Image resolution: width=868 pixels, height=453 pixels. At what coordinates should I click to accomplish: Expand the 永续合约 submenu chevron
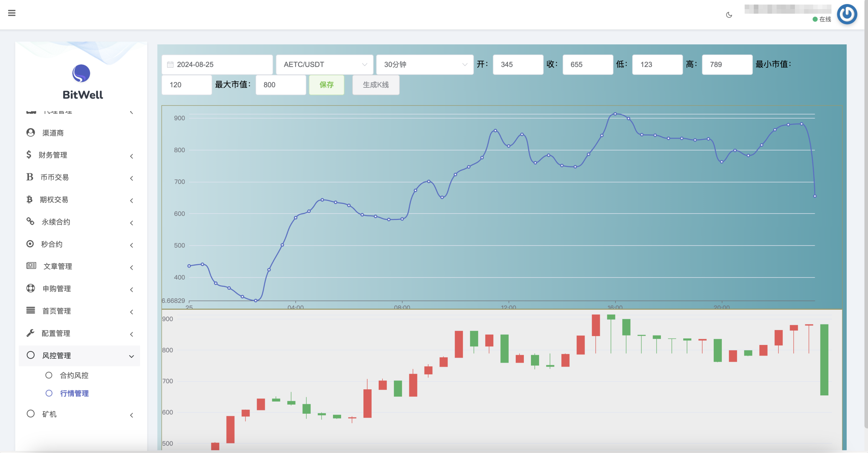coord(132,223)
